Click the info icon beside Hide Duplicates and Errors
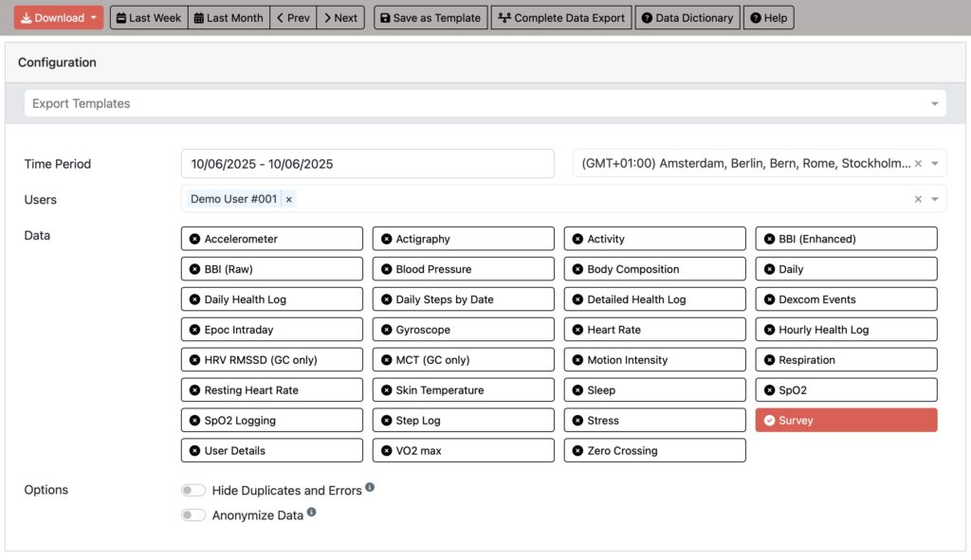 point(370,487)
